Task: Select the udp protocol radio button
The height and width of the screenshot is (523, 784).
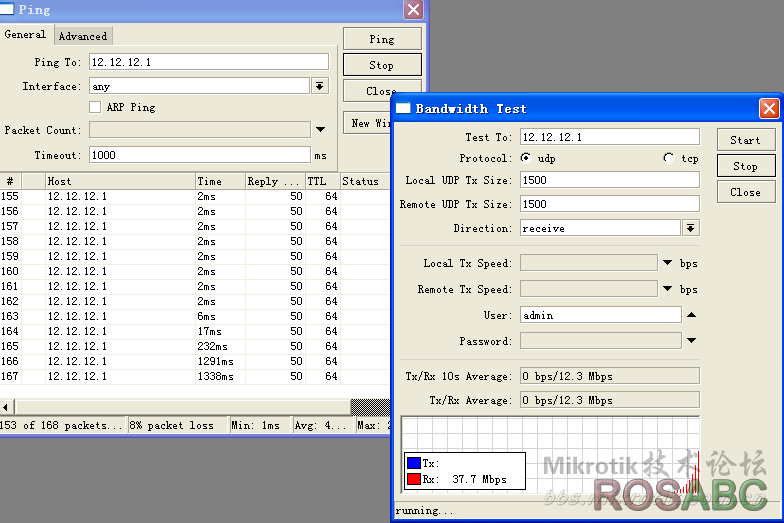Action: (526, 158)
